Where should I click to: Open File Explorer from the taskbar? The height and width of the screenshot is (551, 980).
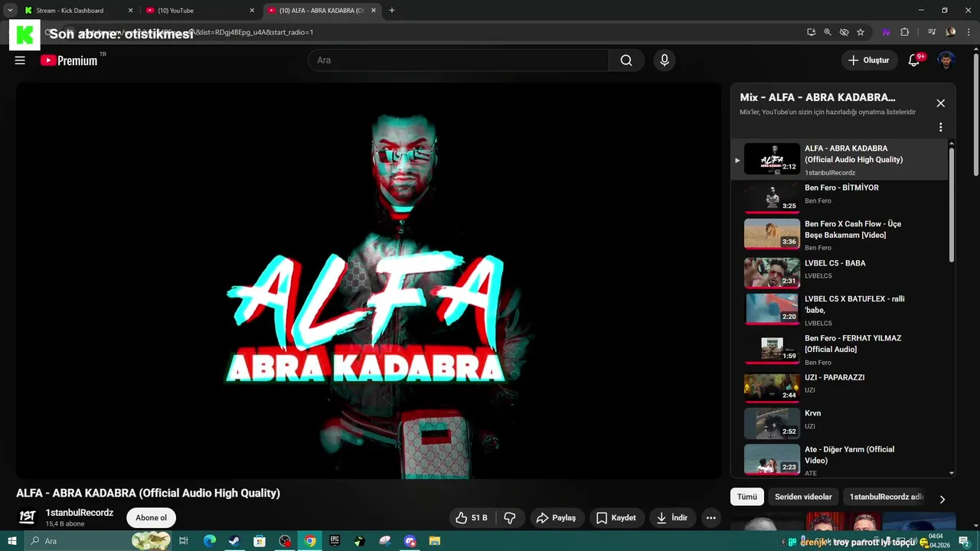[435, 541]
